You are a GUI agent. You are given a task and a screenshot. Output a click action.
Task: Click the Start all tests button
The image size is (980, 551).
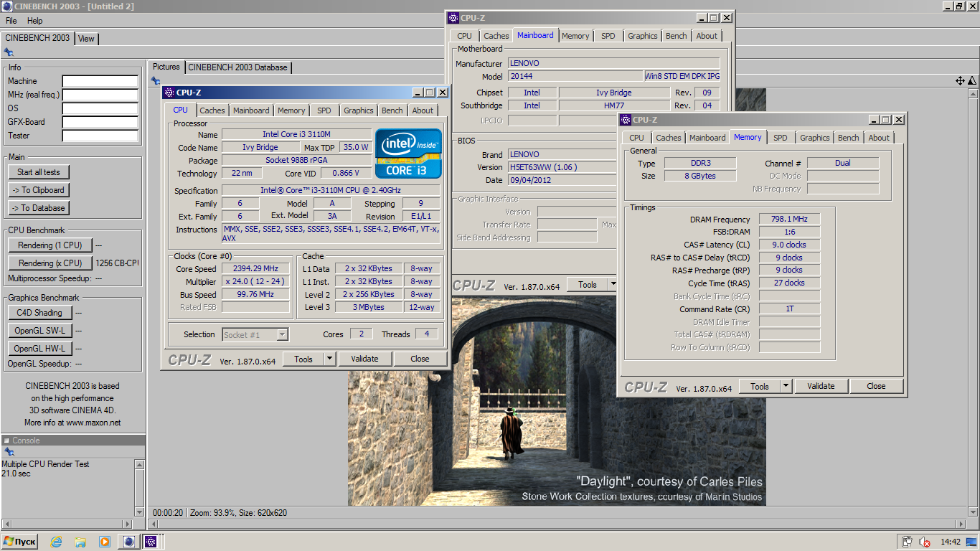click(x=39, y=172)
